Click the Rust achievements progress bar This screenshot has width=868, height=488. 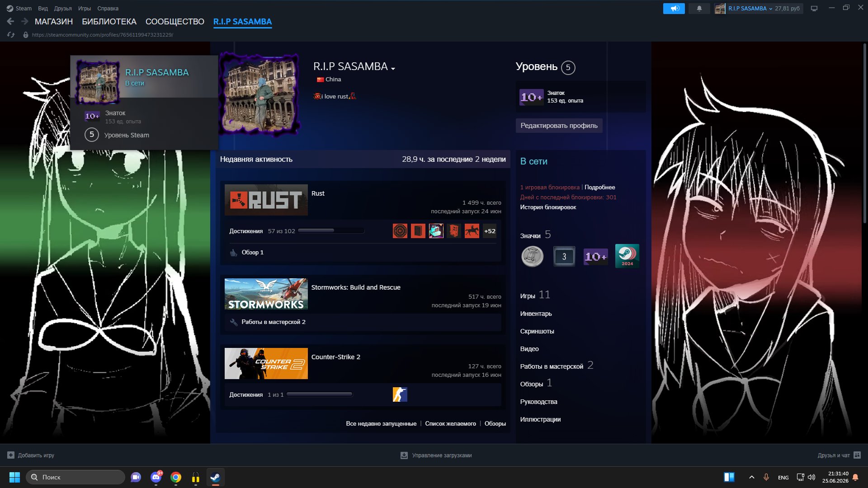click(331, 231)
